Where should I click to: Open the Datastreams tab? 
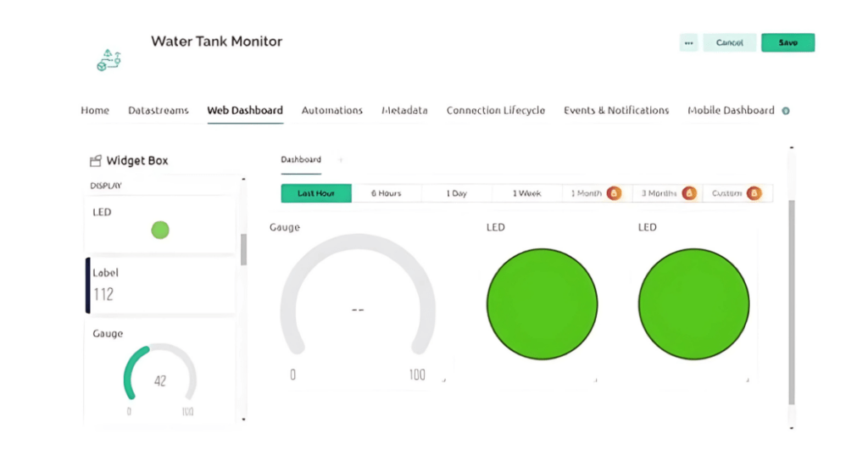[x=158, y=110]
